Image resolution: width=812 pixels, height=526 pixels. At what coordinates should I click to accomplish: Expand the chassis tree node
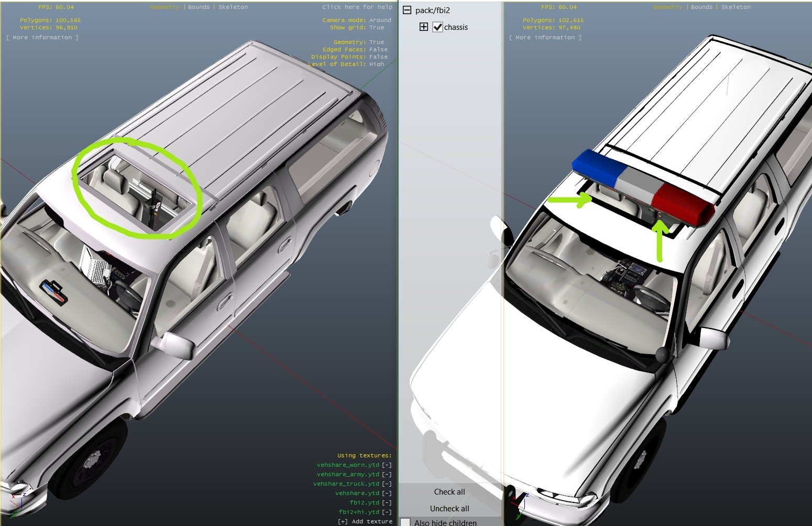click(x=424, y=27)
